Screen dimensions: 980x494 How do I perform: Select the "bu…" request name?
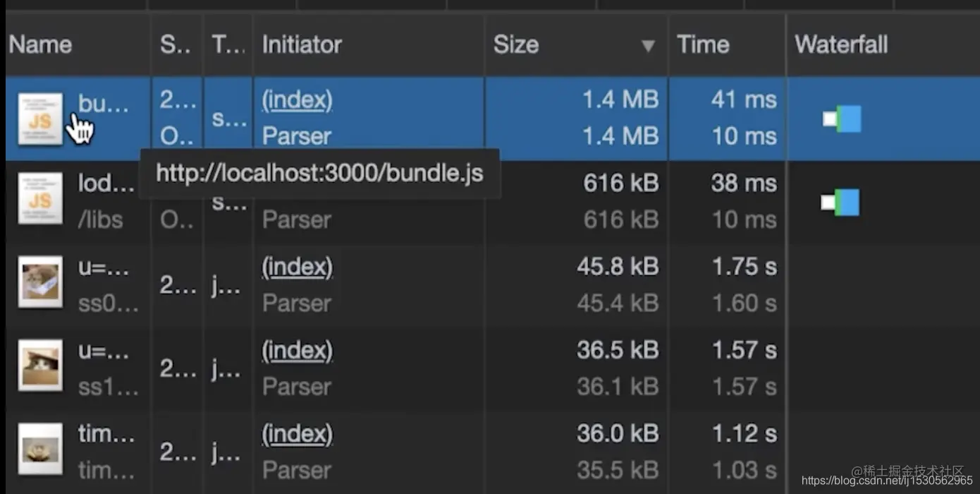104,104
